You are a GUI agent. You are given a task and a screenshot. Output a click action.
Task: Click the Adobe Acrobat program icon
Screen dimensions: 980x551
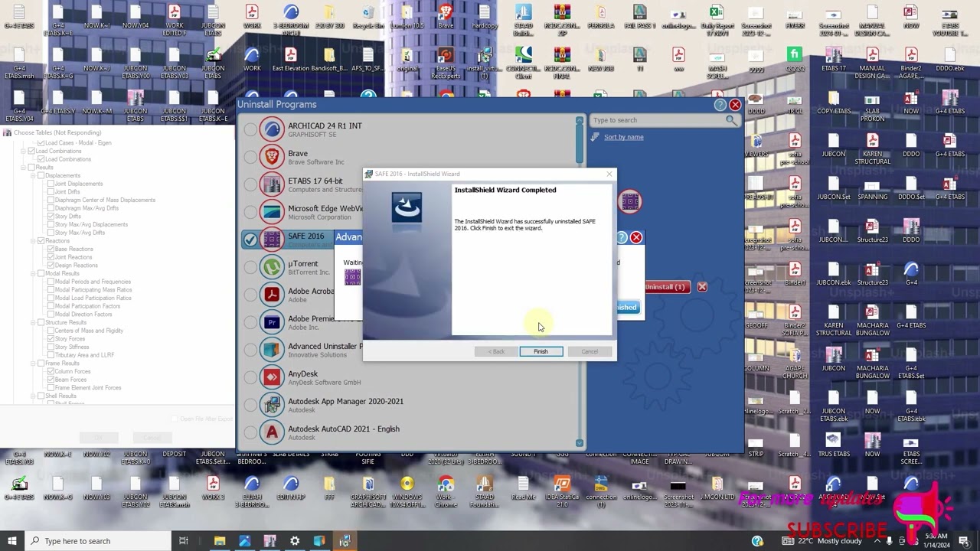click(272, 294)
